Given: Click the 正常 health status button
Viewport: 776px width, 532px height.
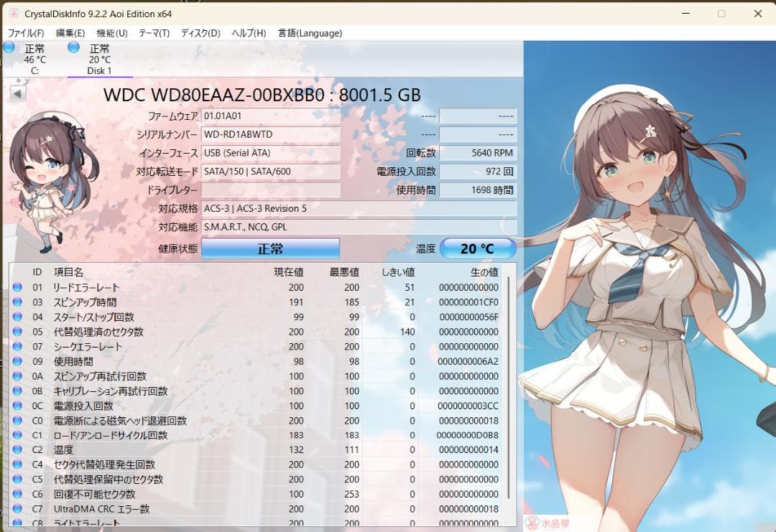Looking at the screenshot, I should point(270,248).
